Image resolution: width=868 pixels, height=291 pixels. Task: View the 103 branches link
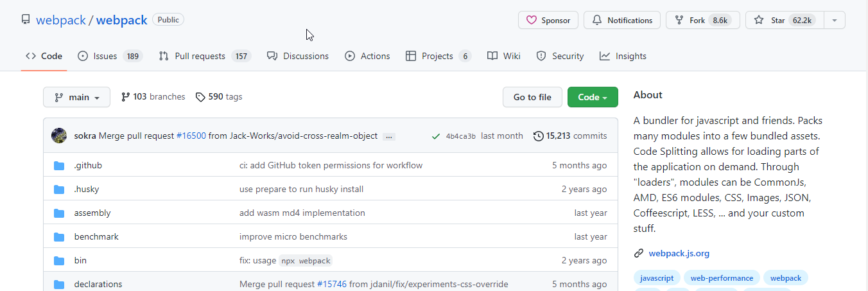coord(153,97)
